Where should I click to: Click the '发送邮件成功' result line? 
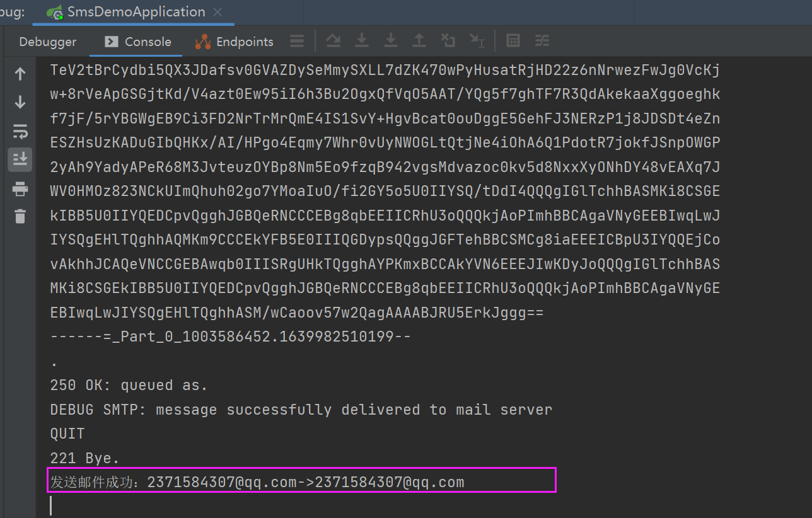(257, 483)
